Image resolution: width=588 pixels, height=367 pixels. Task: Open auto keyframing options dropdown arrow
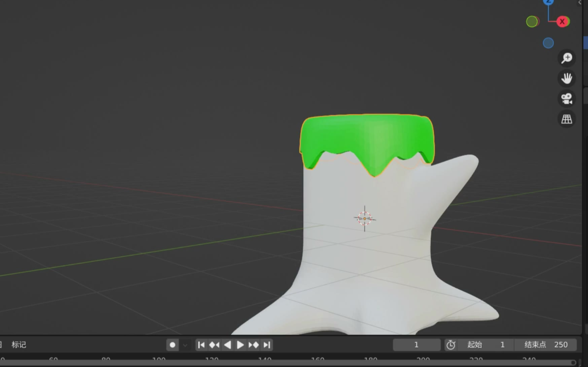(185, 345)
